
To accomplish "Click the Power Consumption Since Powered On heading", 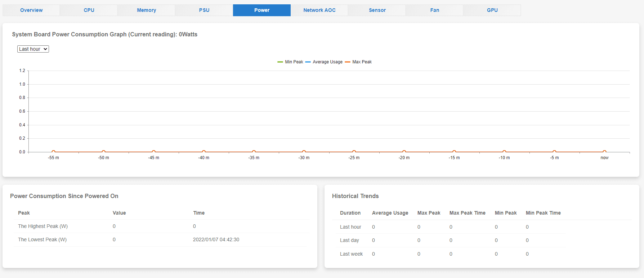I will click(x=64, y=196).
